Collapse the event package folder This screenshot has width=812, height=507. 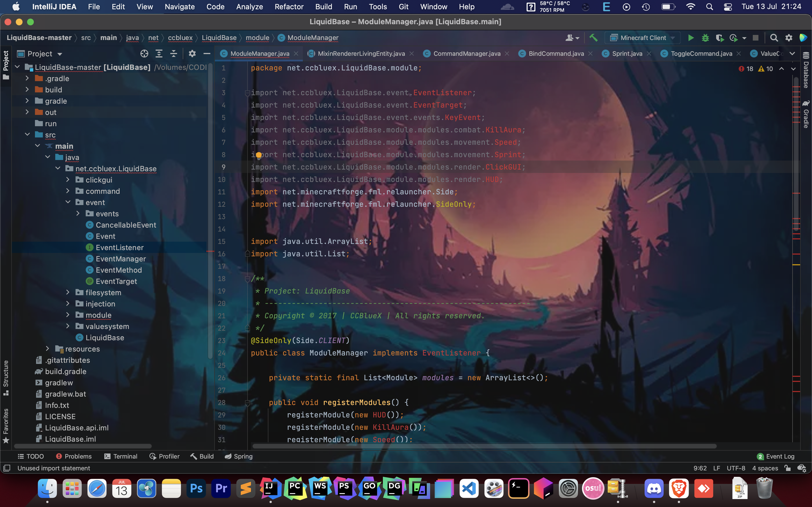click(68, 202)
